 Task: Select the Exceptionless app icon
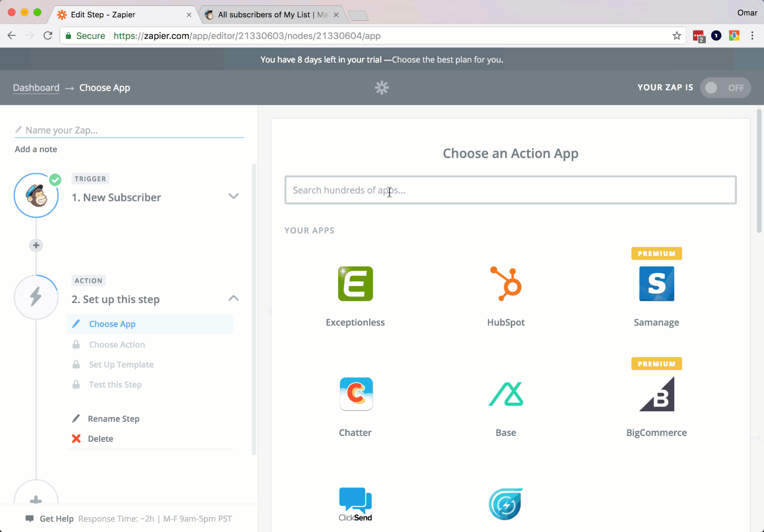(355, 284)
